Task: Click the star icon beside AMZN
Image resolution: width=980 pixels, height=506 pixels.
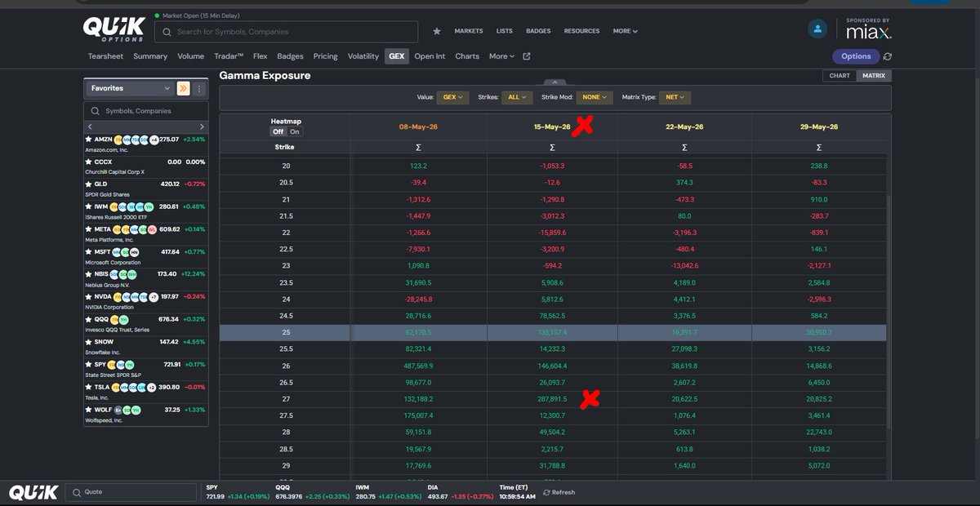Action: tap(89, 140)
